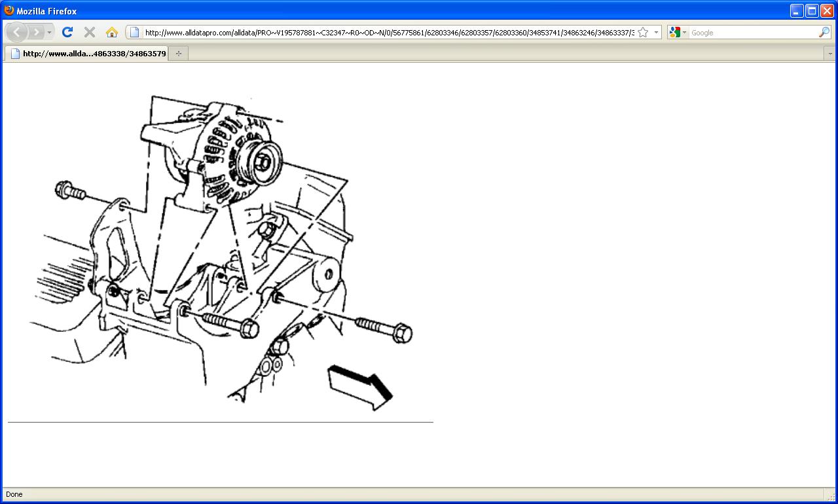This screenshot has height=504, width=838.
Task: Run search with the magnifier icon
Action: click(x=824, y=32)
